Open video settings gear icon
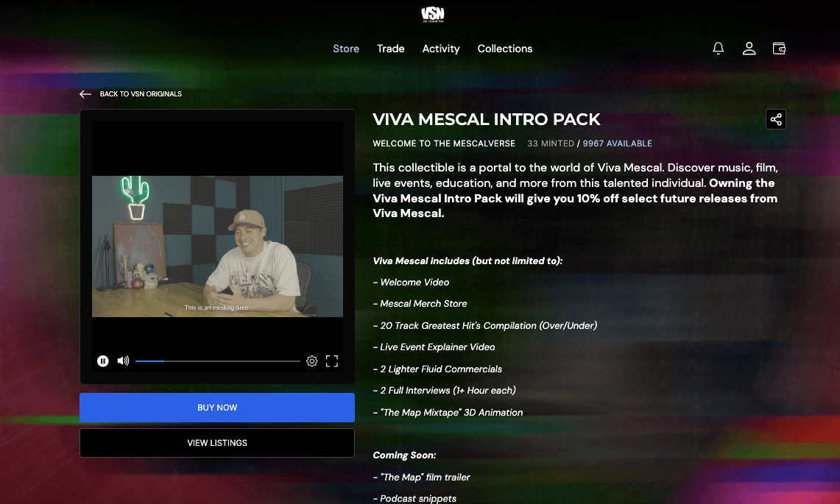Image resolution: width=840 pixels, height=504 pixels. [312, 361]
